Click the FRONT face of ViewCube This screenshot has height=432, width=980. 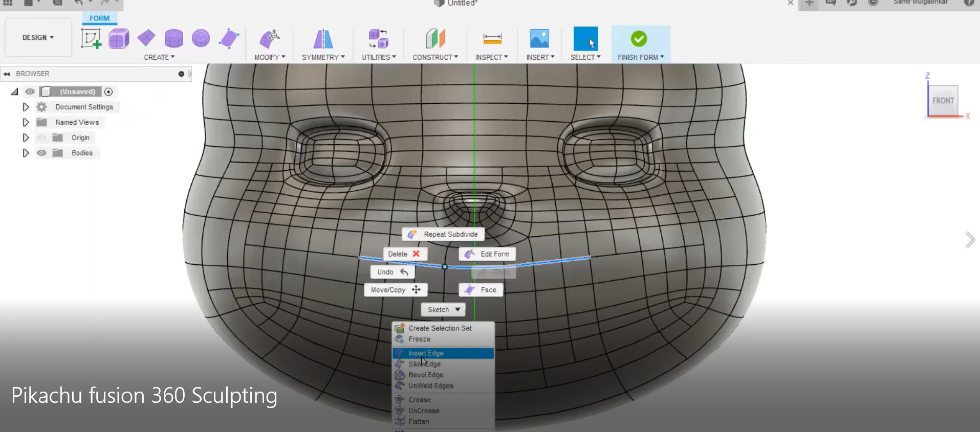click(943, 101)
